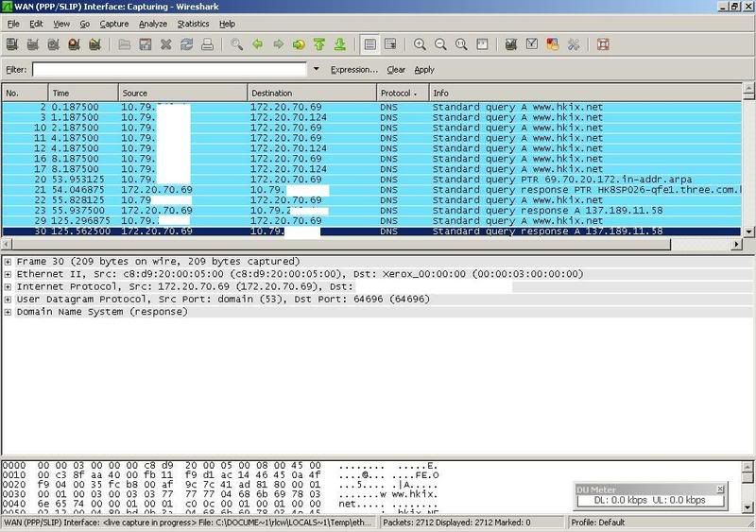
Task: Zoom out packet text icon
Action: [x=440, y=44]
